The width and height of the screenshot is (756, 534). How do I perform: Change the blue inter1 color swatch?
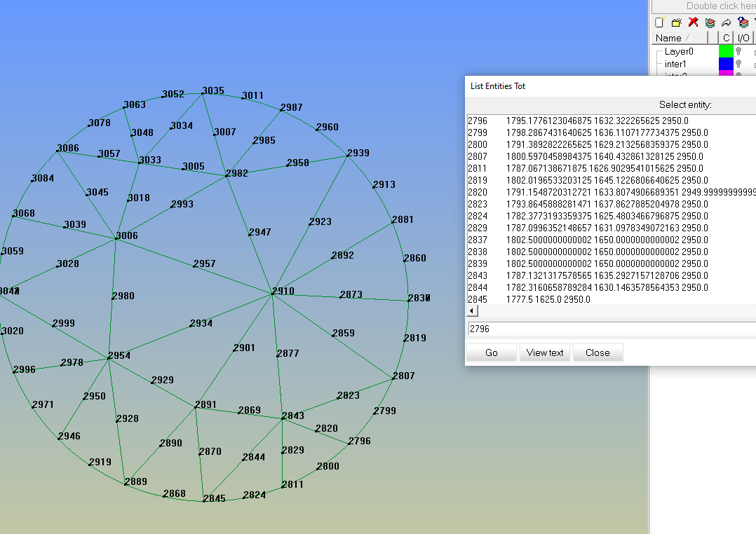pyautogui.click(x=726, y=64)
